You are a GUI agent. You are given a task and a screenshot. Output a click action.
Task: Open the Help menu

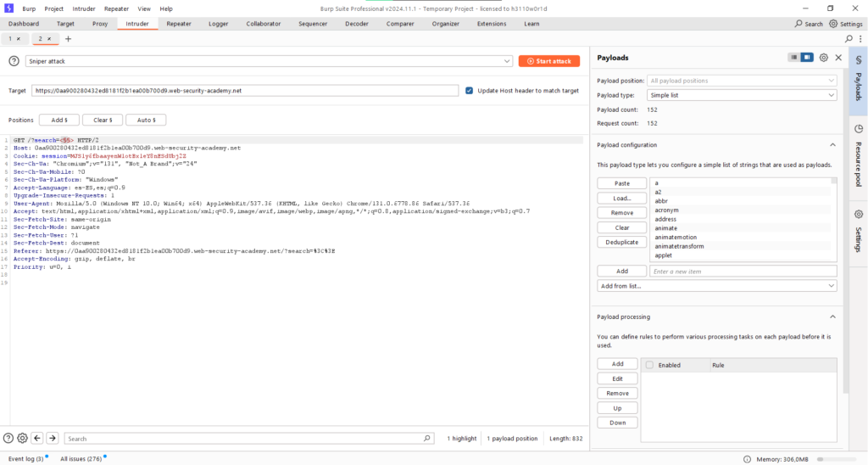tap(166, 8)
